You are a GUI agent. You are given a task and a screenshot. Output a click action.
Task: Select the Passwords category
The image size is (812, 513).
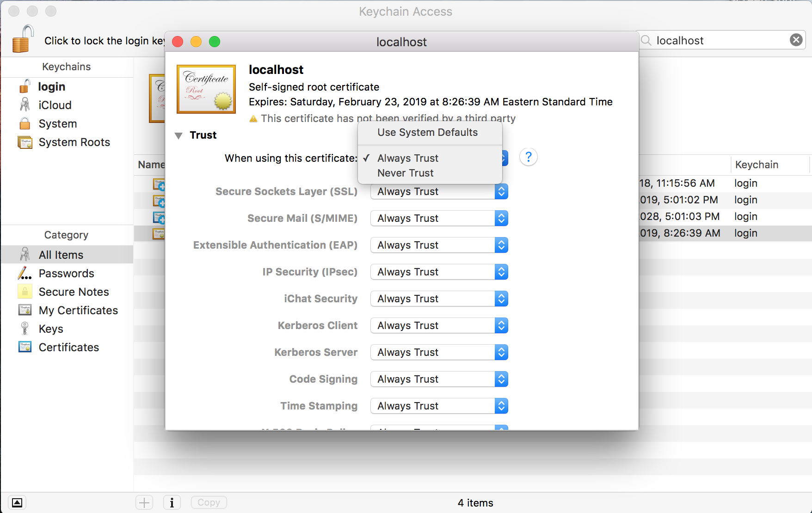pyautogui.click(x=66, y=274)
